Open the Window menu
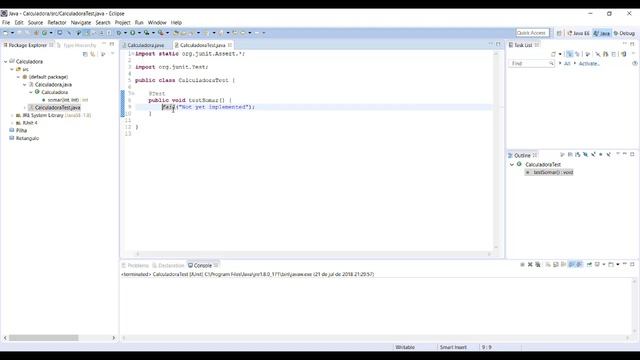640x360 pixels. tap(157, 22)
